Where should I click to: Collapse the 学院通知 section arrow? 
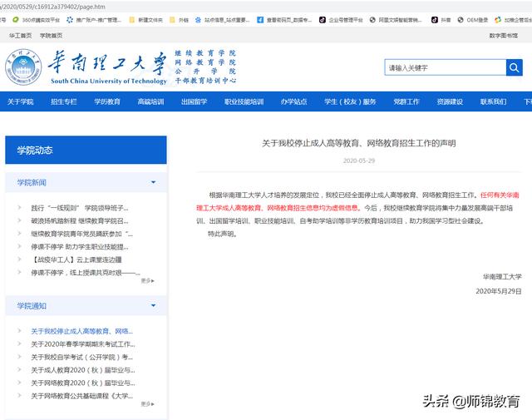[153, 305]
